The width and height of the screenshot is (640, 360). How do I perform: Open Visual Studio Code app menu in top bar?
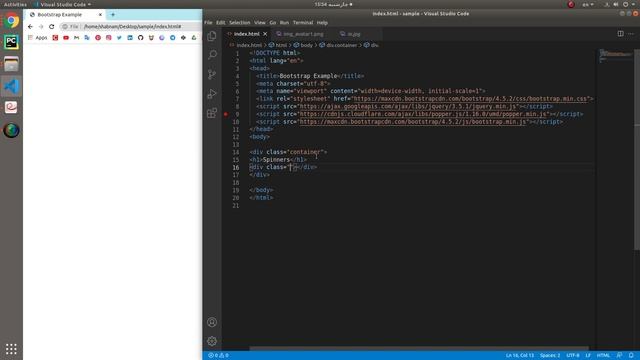[x=63, y=4]
